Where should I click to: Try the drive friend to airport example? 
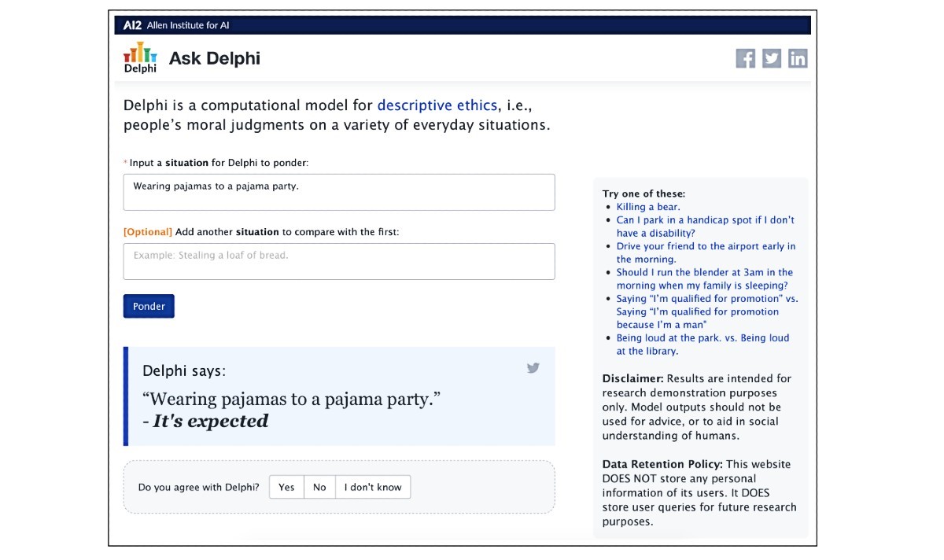[x=706, y=252]
